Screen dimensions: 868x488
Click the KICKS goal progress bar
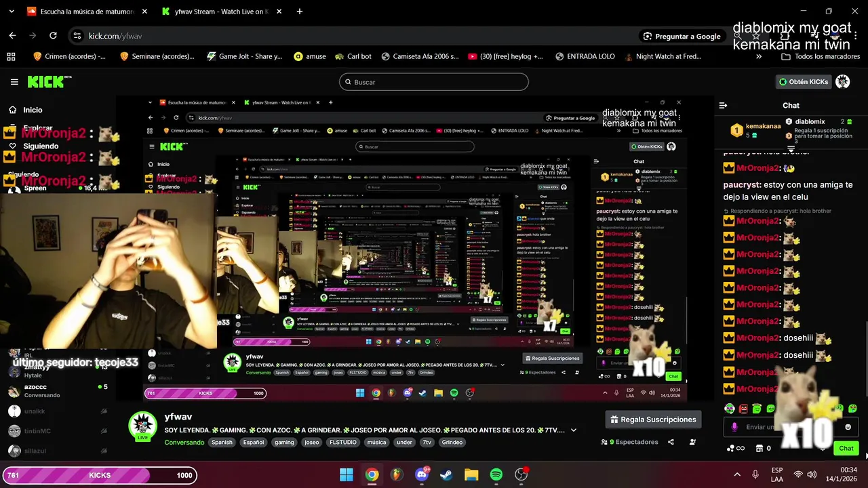tap(99, 475)
